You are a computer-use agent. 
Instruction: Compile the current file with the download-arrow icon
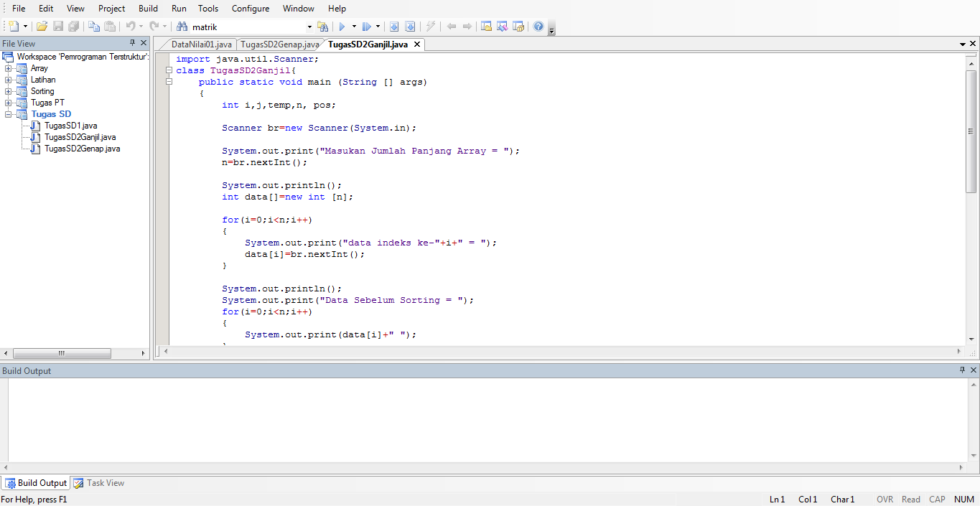[x=395, y=26]
